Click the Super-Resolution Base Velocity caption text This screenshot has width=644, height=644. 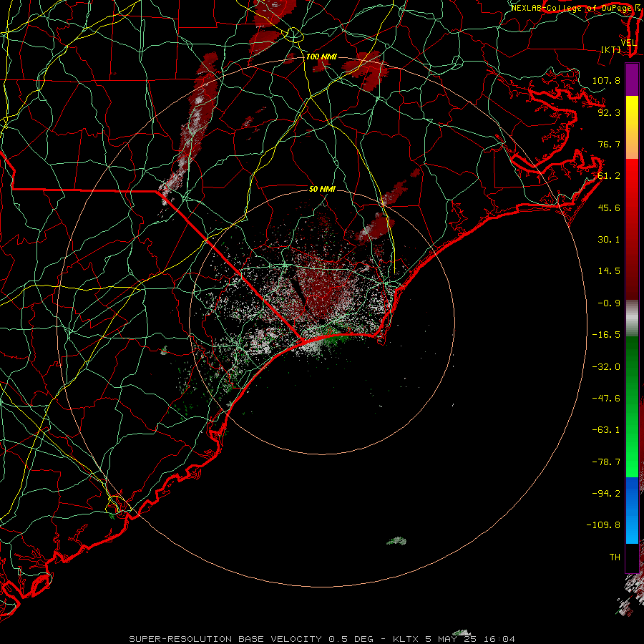(x=322, y=639)
